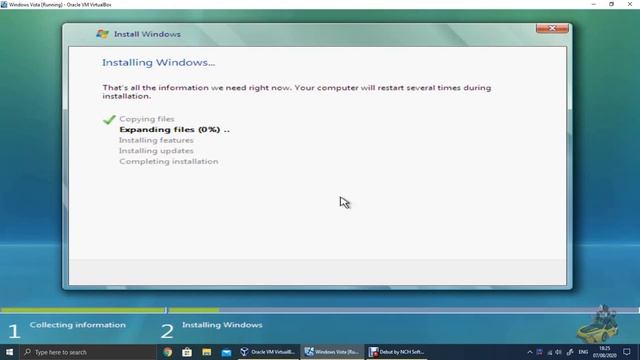Open the Windows Start menu

(x=9, y=352)
